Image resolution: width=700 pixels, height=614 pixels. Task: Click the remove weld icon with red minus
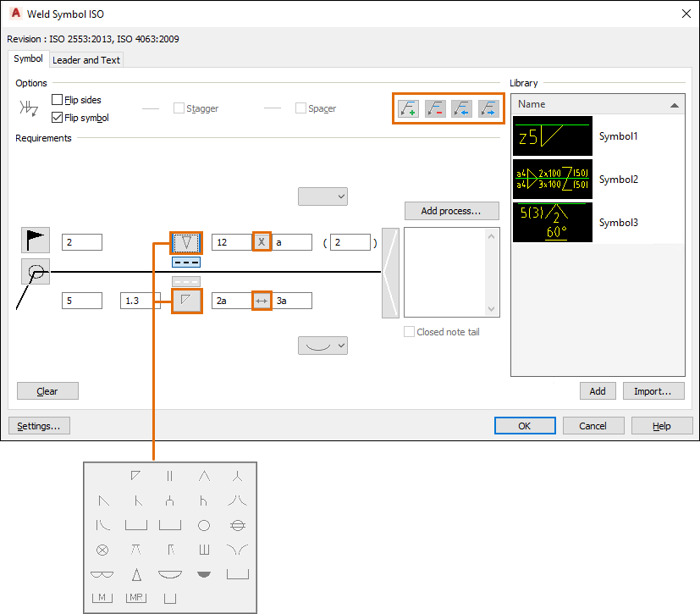click(x=435, y=108)
